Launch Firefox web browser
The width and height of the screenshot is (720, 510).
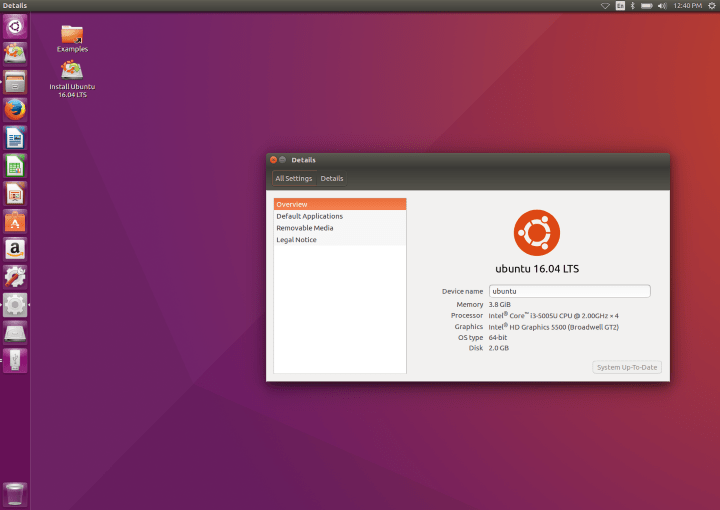coord(15,110)
